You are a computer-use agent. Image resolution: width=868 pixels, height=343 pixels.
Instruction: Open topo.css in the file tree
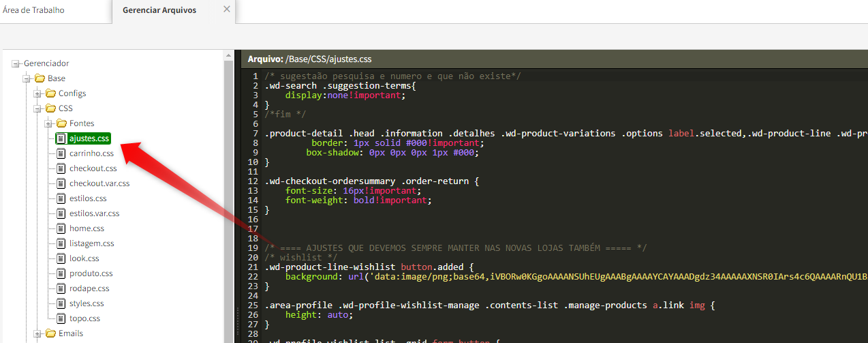(84, 318)
